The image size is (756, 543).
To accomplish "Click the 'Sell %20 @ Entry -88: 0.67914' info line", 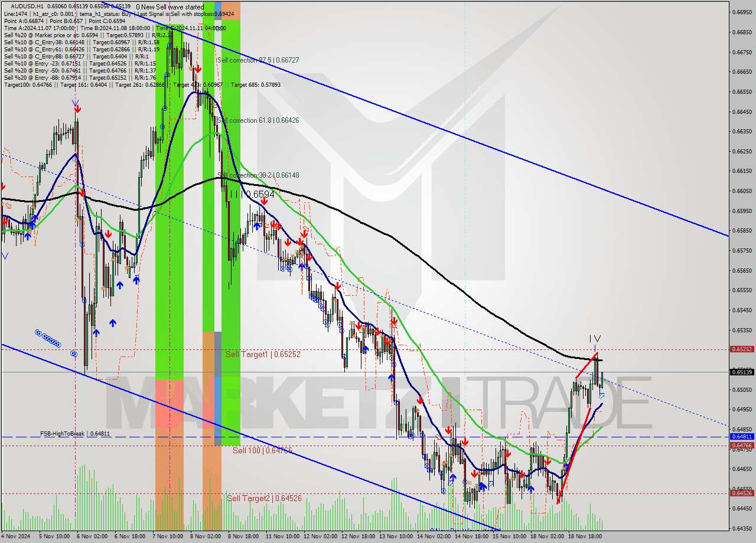I will point(80,78).
